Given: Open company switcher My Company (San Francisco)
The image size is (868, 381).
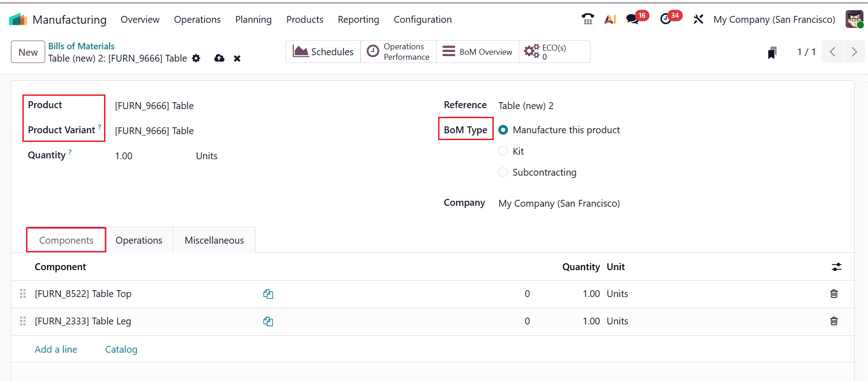Looking at the screenshot, I should click(774, 20).
